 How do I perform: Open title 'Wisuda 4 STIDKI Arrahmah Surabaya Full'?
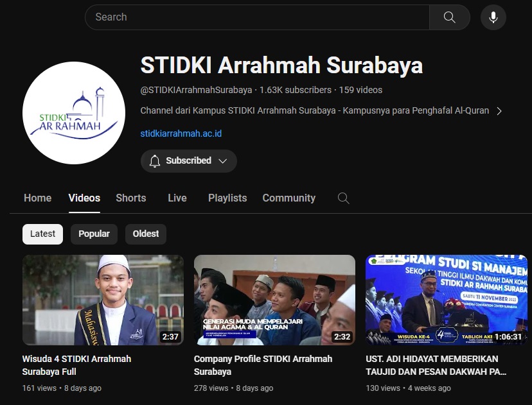76,365
